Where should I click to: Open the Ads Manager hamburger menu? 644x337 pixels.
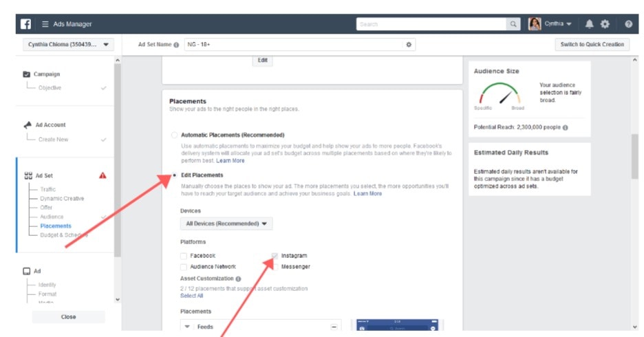tap(45, 24)
